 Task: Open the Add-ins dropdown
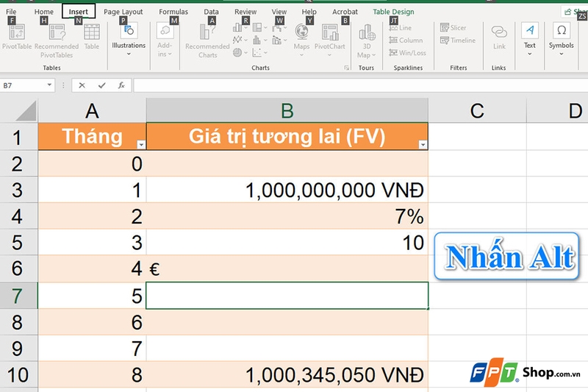[x=165, y=40]
